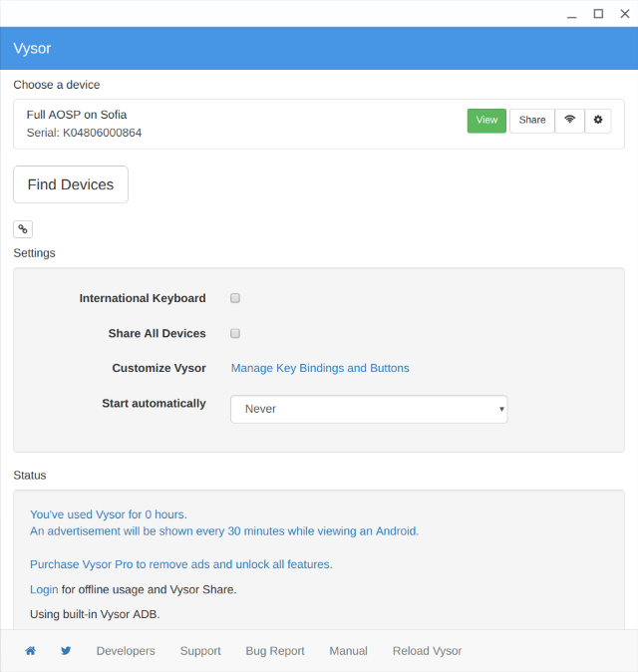
Task: Click the Vysor usage hours link
Action: coord(109,514)
